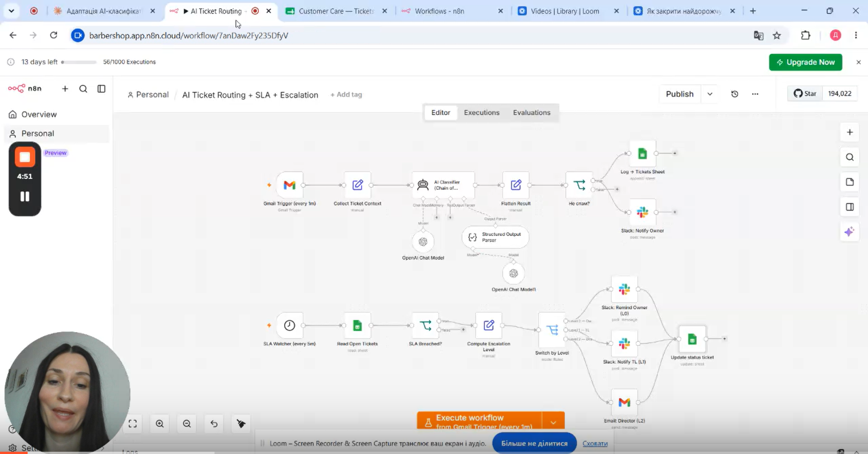The image size is (868, 454).
Task: Reset the canvas zoom level
Action: pyautogui.click(x=214, y=424)
